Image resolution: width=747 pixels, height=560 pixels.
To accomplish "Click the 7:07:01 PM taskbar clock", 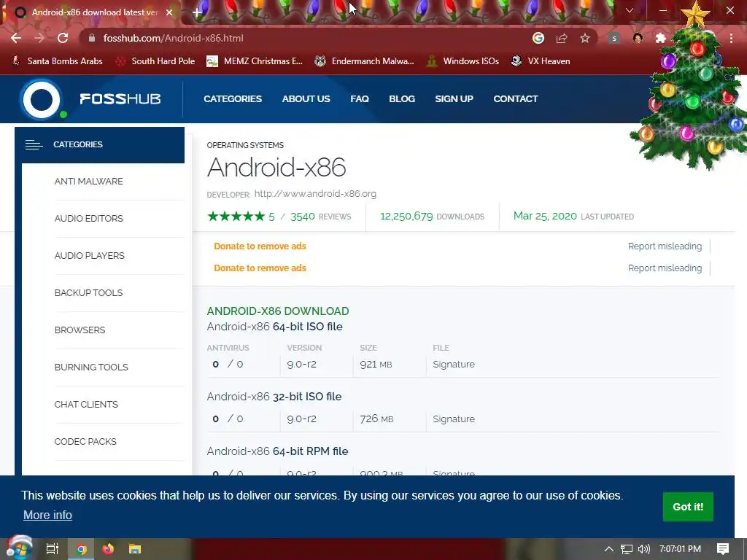I will pyautogui.click(x=680, y=549).
